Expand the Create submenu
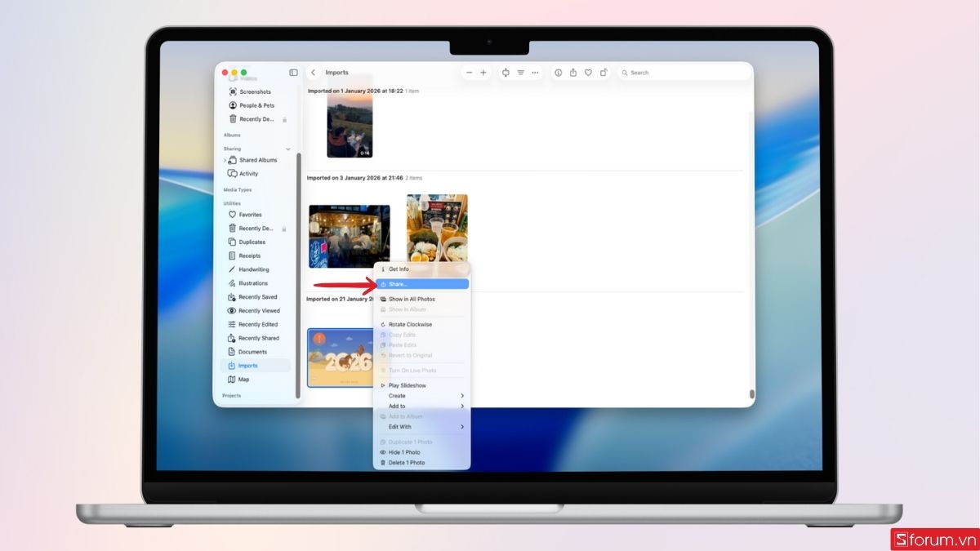Image resolution: width=980 pixels, height=551 pixels. tap(421, 396)
